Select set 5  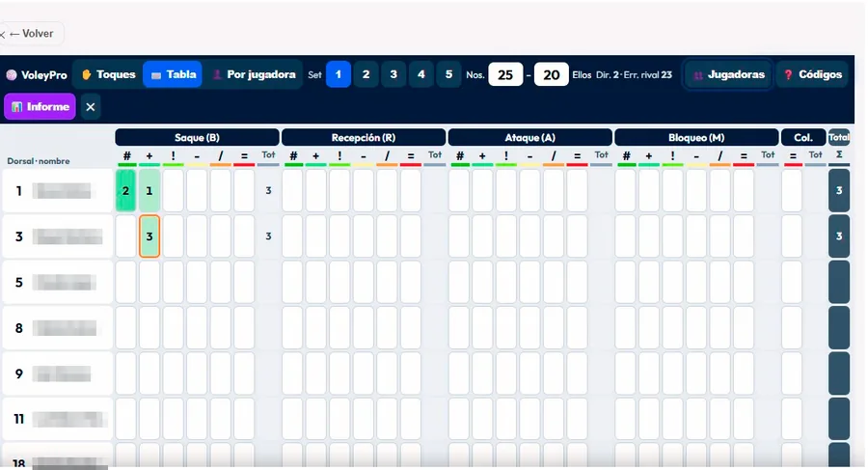tap(448, 74)
